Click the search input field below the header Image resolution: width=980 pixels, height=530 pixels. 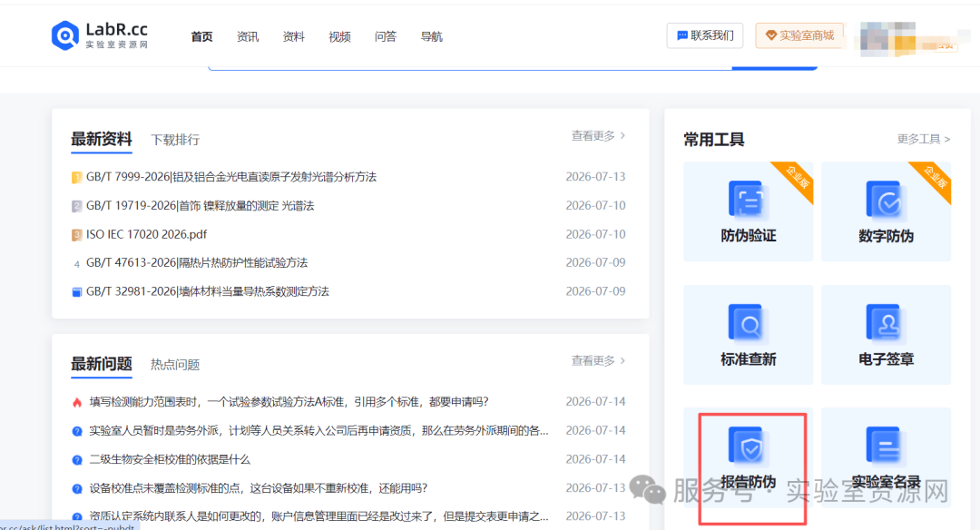pyautogui.click(x=470, y=67)
